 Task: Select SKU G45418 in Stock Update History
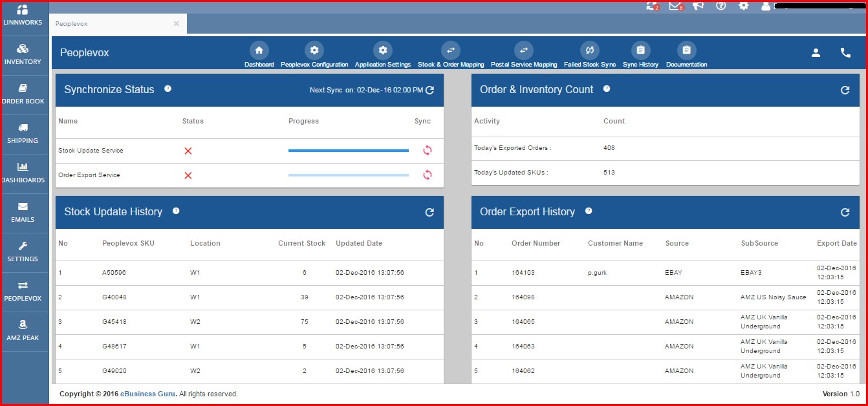[x=114, y=322]
